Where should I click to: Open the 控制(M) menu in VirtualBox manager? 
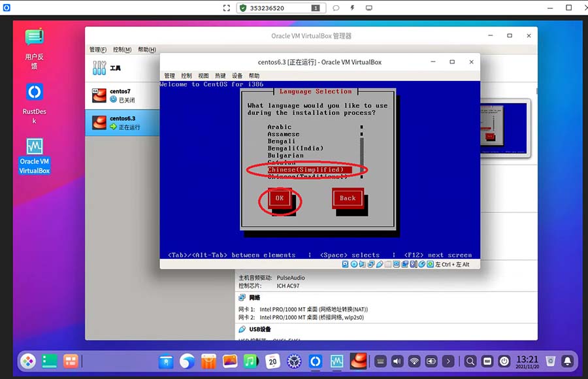pyautogui.click(x=122, y=50)
